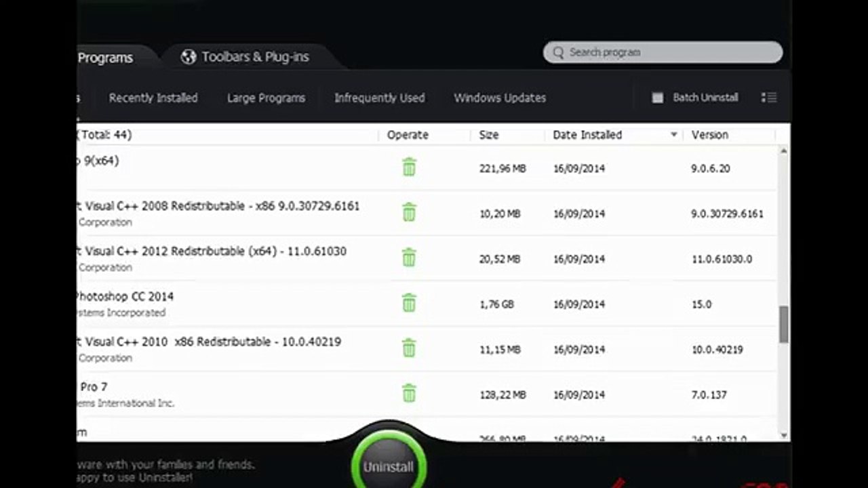Click version 11.0.61030.0 cell
Image resolution: width=868 pixels, height=488 pixels.
[722, 259]
